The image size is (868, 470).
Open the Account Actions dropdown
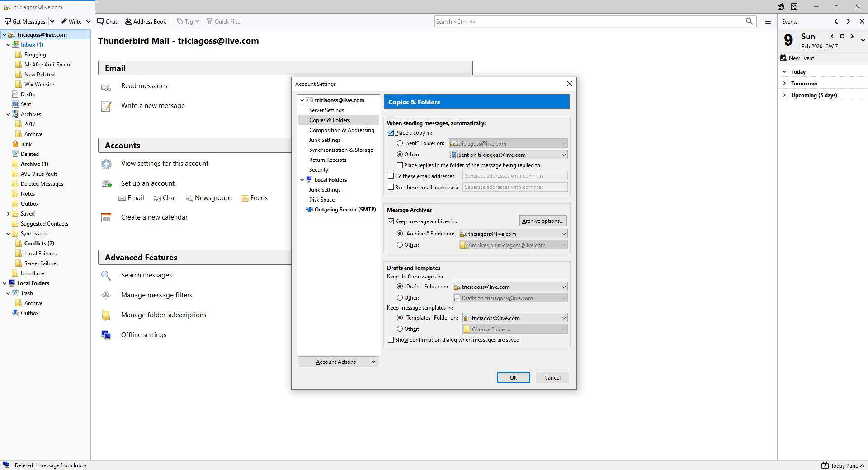[x=338, y=362]
